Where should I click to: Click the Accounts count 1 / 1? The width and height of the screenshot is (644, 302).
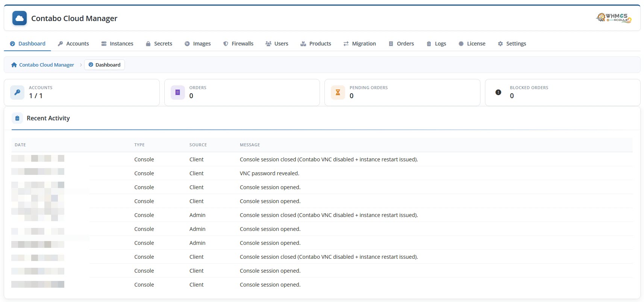click(x=36, y=96)
